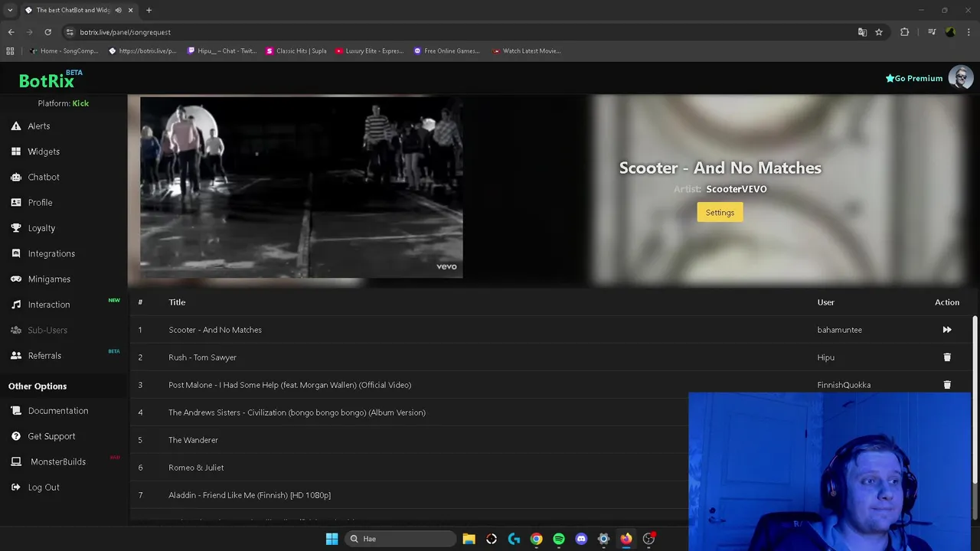Screen dimensions: 980x551
Task: Reload the page in the browser
Action: (47, 32)
